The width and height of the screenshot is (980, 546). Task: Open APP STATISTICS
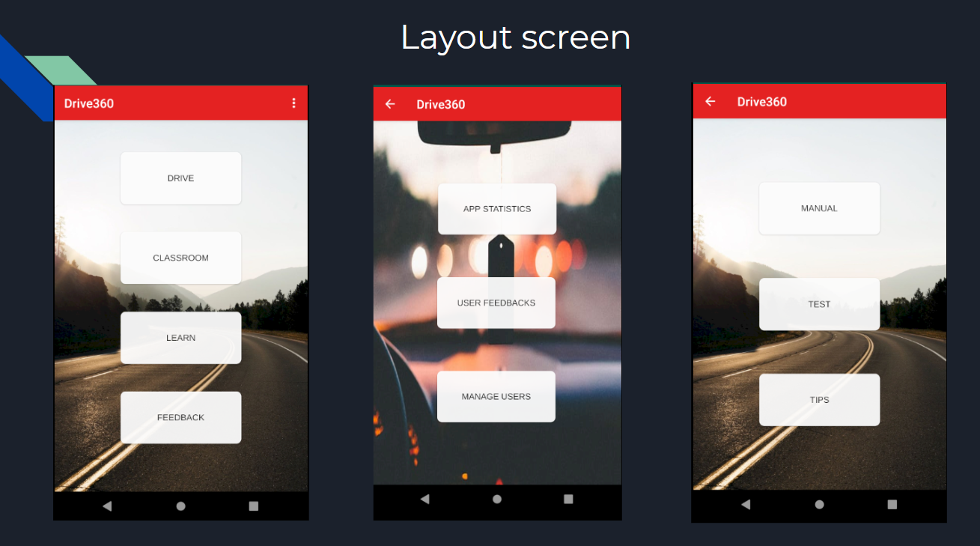click(497, 209)
